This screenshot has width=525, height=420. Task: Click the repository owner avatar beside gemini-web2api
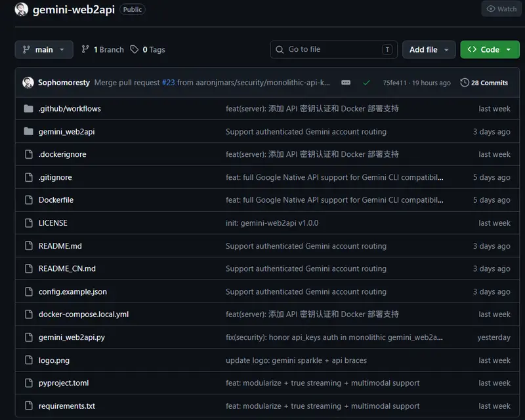click(22, 9)
